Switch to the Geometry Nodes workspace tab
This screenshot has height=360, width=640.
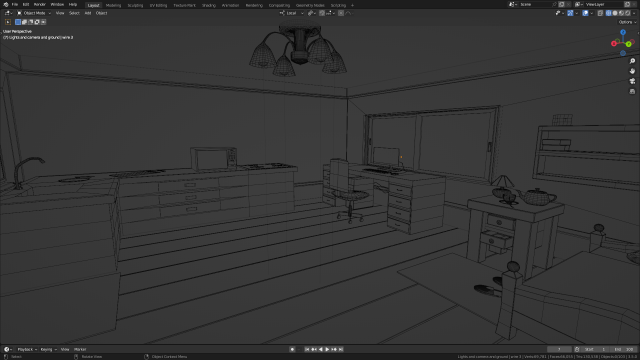tap(310, 5)
